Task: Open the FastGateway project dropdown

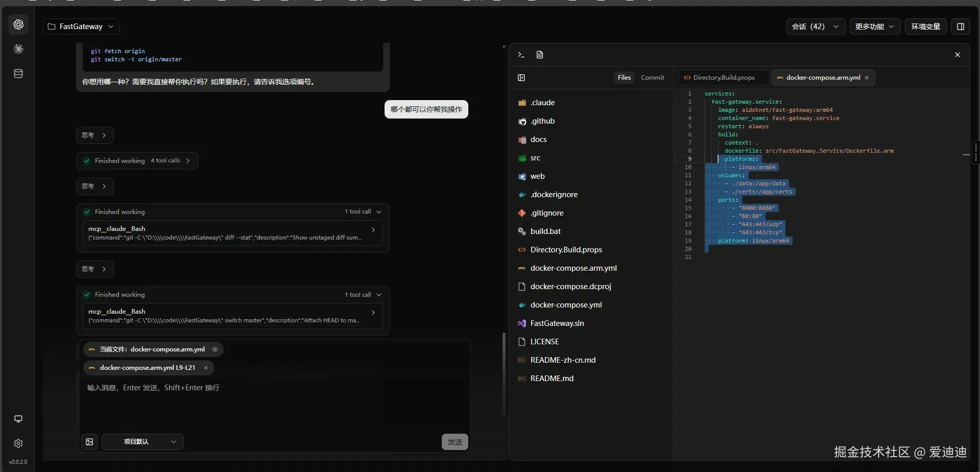Action: point(81,27)
